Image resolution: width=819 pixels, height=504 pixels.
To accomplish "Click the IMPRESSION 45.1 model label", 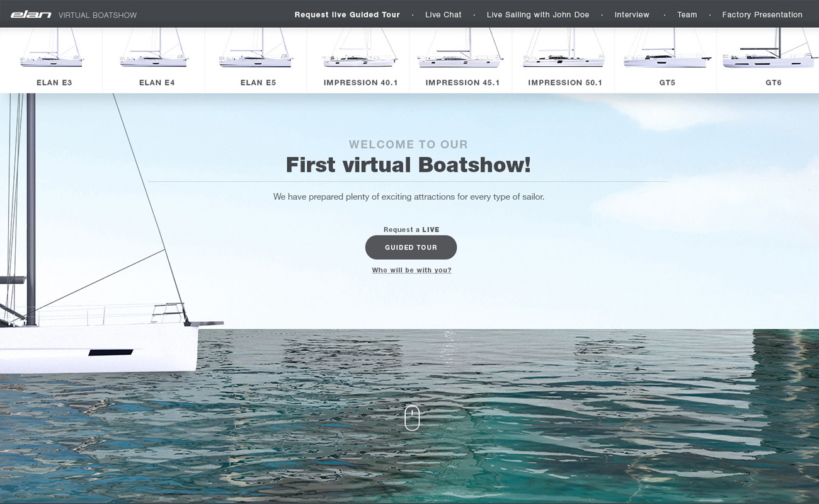I will click(x=462, y=83).
